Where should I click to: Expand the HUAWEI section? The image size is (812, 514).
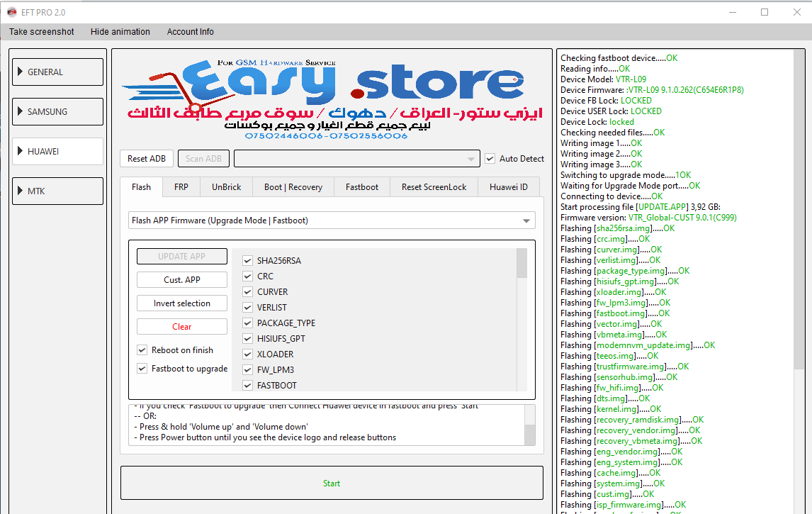[x=57, y=151]
